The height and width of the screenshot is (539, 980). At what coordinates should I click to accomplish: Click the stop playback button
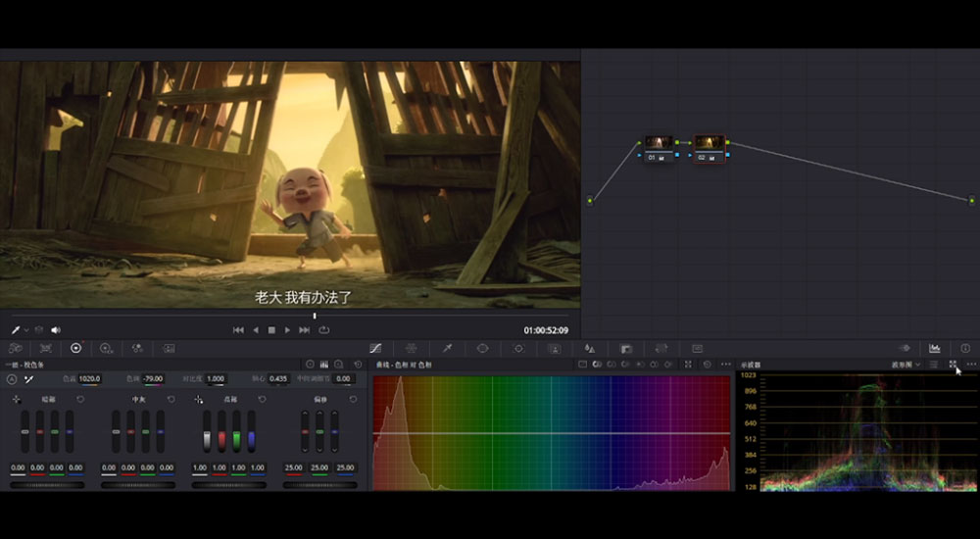click(271, 330)
